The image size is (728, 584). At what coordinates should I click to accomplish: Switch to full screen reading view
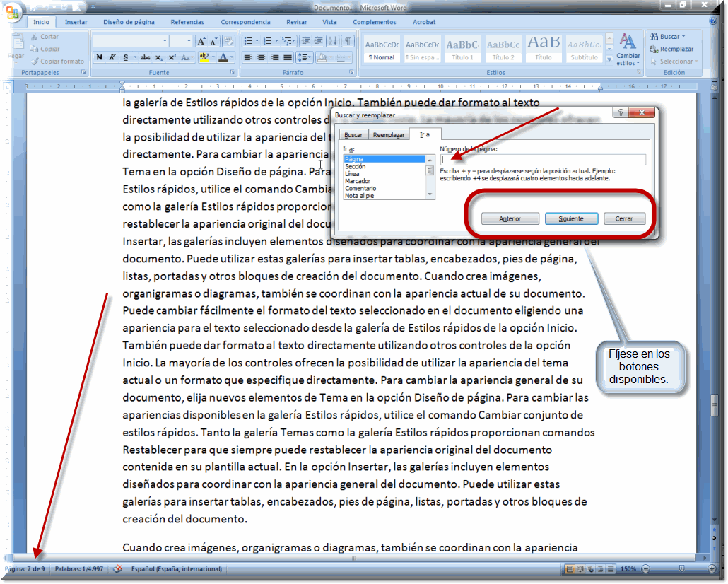[578, 569]
